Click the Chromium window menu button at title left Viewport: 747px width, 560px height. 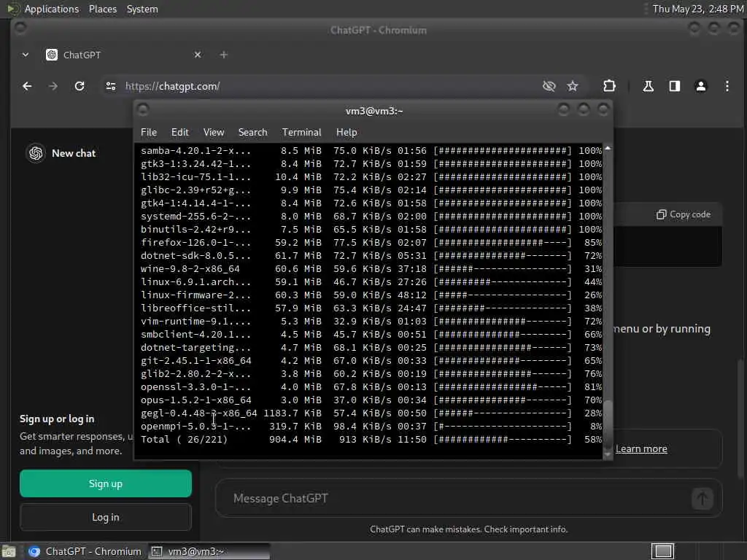click(x=20, y=28)
